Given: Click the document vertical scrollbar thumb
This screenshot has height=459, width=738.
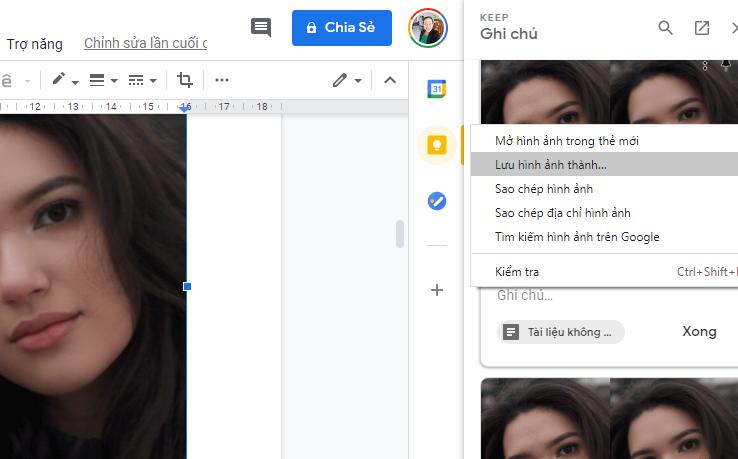Looking at the screenshot, I should click(x=400, y=234).
